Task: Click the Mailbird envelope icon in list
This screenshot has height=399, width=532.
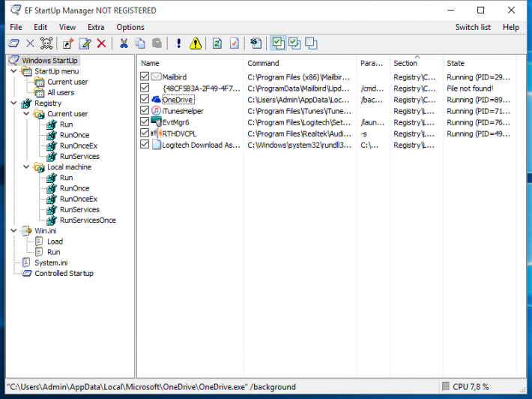Action: coord(156,76)
